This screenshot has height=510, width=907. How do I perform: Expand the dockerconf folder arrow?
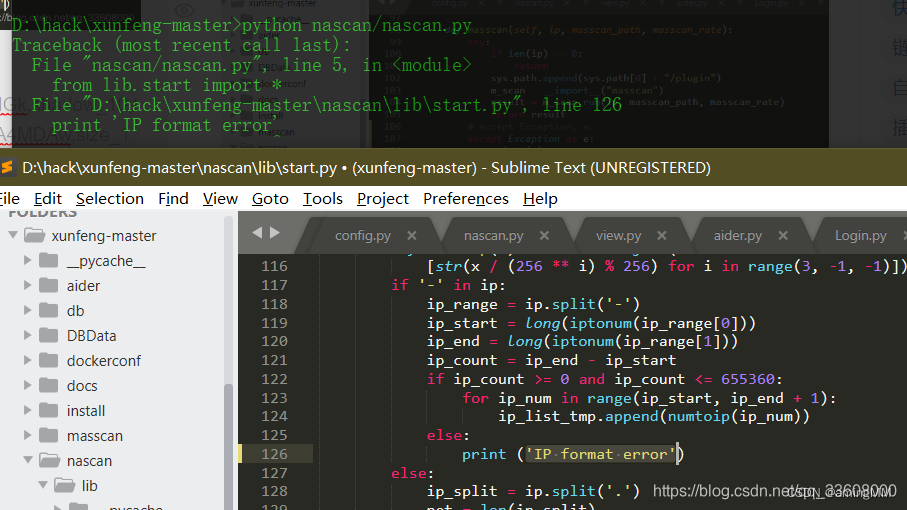tap(27, 360)
